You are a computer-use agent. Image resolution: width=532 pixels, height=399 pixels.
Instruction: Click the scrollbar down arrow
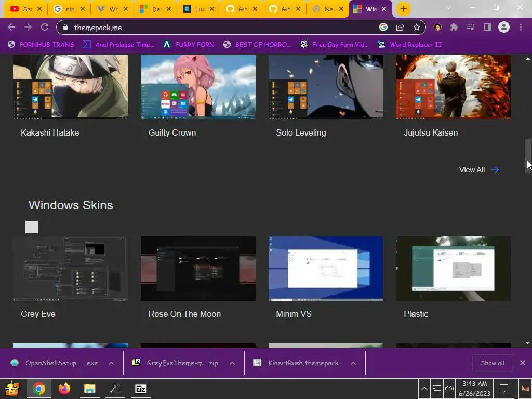528,343
